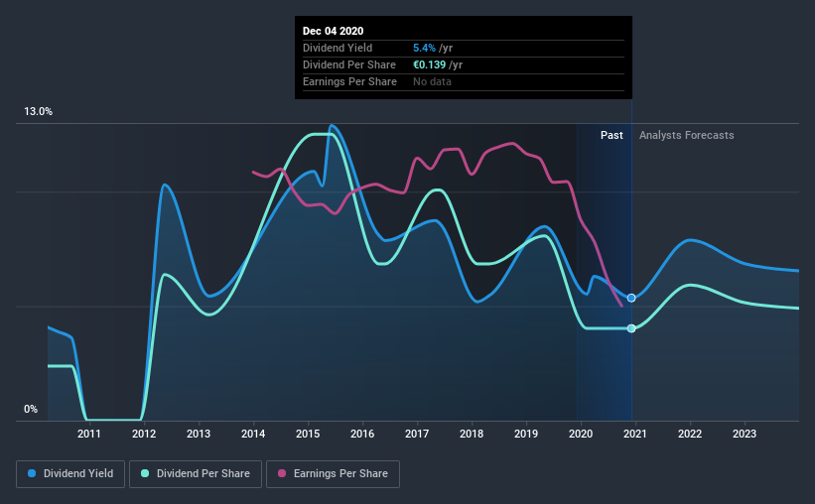This screenshot has width=815, height=504.
Task: Click the 2019 x-axis label
Action: [526, 434]
